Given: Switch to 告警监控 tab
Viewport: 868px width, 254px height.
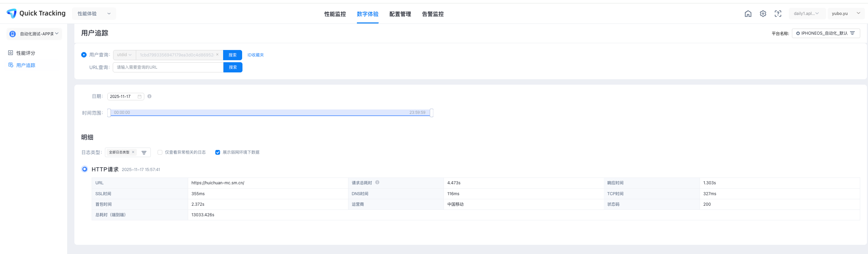Looking at the screenshot, I should coord(433,14).
